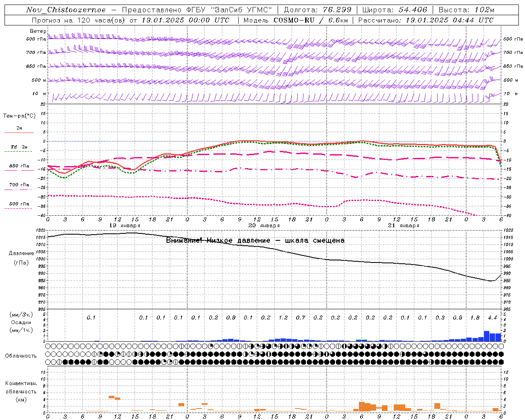The width and height of the screenshot is (525, 420).
Task: Click the tallest blue precipitation bar
Action: 486,336
